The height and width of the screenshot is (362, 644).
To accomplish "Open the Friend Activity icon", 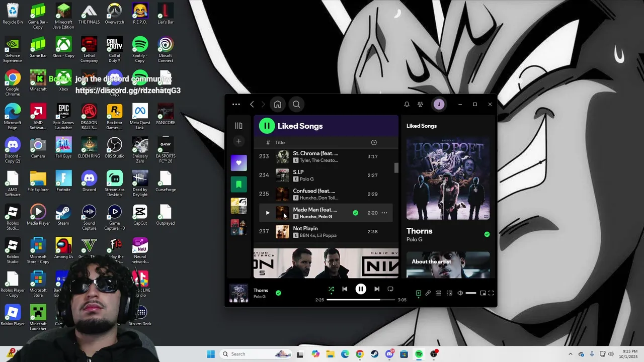I will click(420, 105).
